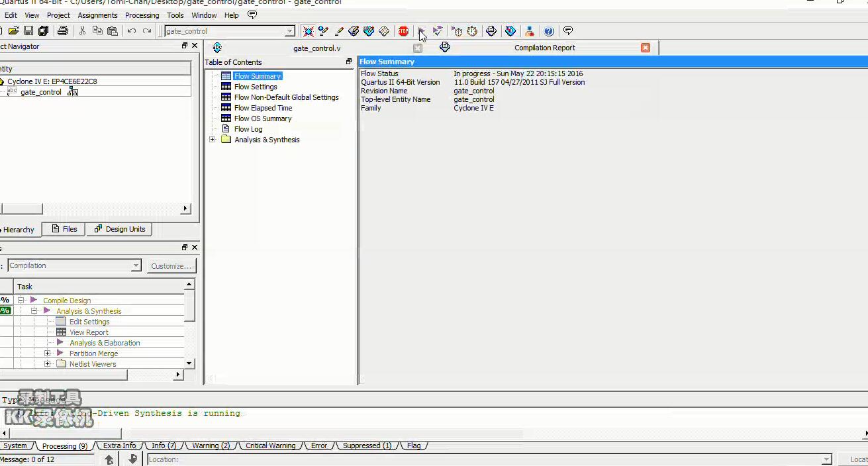Open the Edit menu
Screen dimensions: 868x466
[x=11, y=15]
